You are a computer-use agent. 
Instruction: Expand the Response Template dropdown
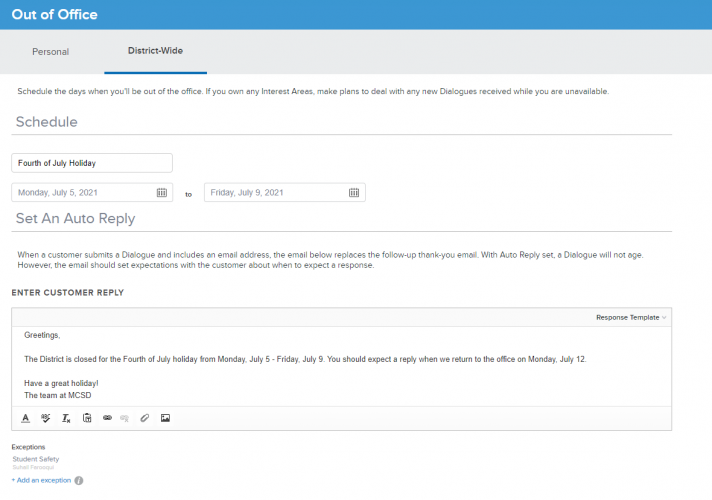pos(631,317)
